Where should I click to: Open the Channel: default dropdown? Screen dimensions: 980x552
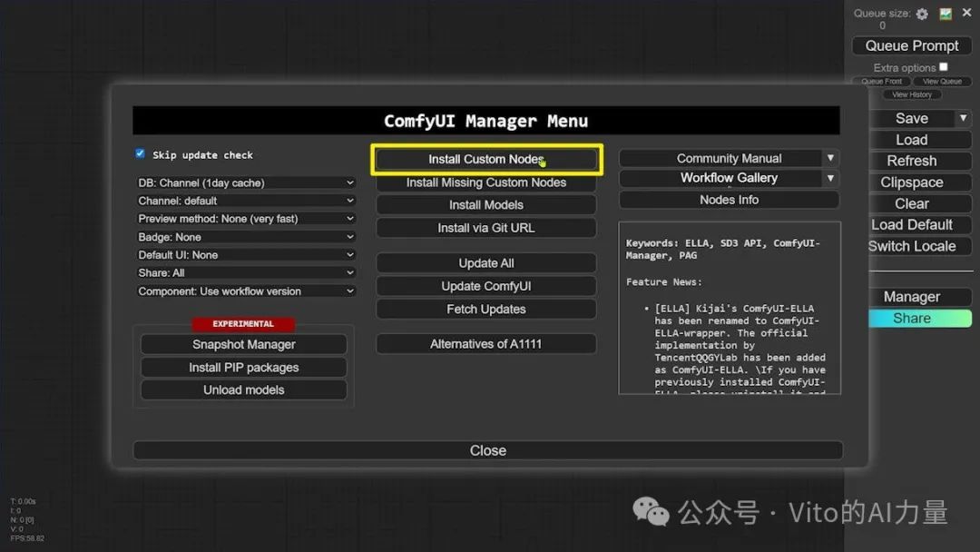(x=246, y=201)
